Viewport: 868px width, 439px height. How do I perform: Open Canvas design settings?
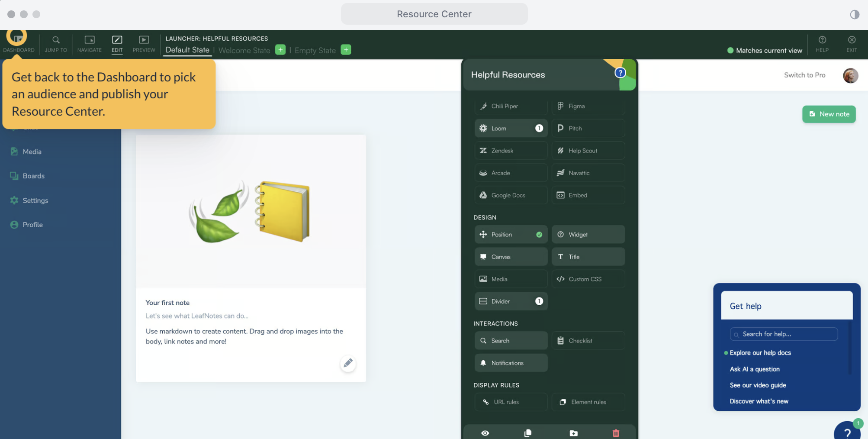tap(511, 257)
